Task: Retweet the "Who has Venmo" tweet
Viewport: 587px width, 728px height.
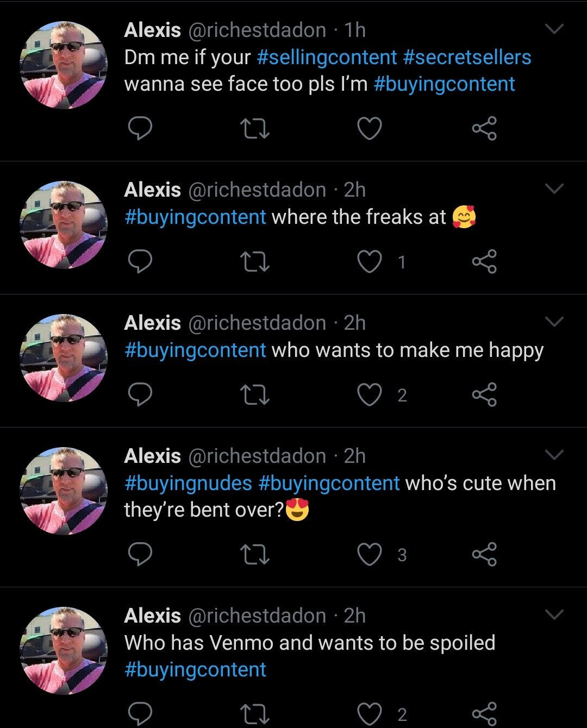Action: [255, 714]
